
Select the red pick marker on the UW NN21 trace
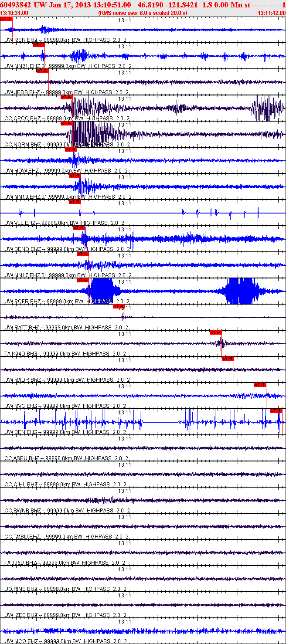[x=39, y=45]
